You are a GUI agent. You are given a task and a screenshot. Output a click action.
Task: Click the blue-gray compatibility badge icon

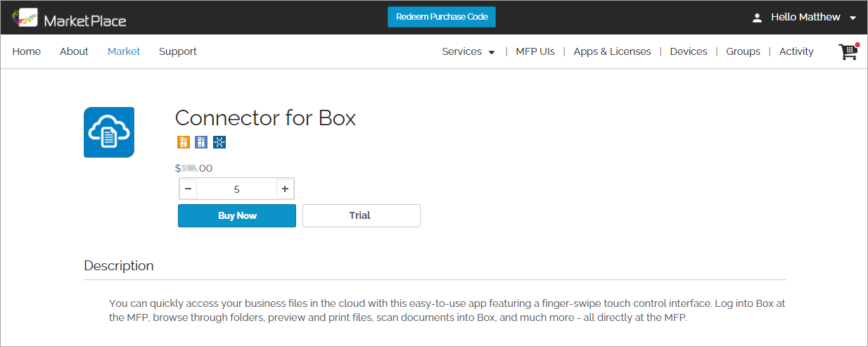[202, 142]
